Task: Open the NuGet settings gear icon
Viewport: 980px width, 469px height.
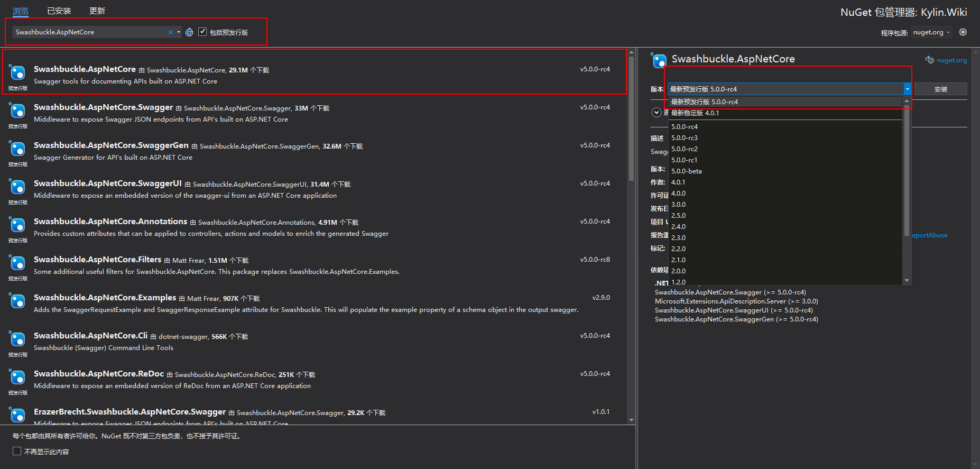Action: (x=963, y=32)
